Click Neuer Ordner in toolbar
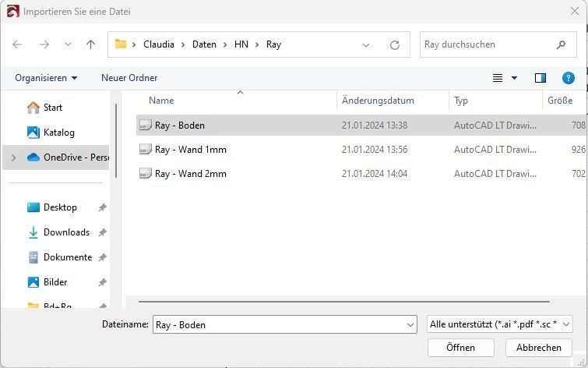The image size is (588, 368). pyautogui.click(x=129, y=78)
